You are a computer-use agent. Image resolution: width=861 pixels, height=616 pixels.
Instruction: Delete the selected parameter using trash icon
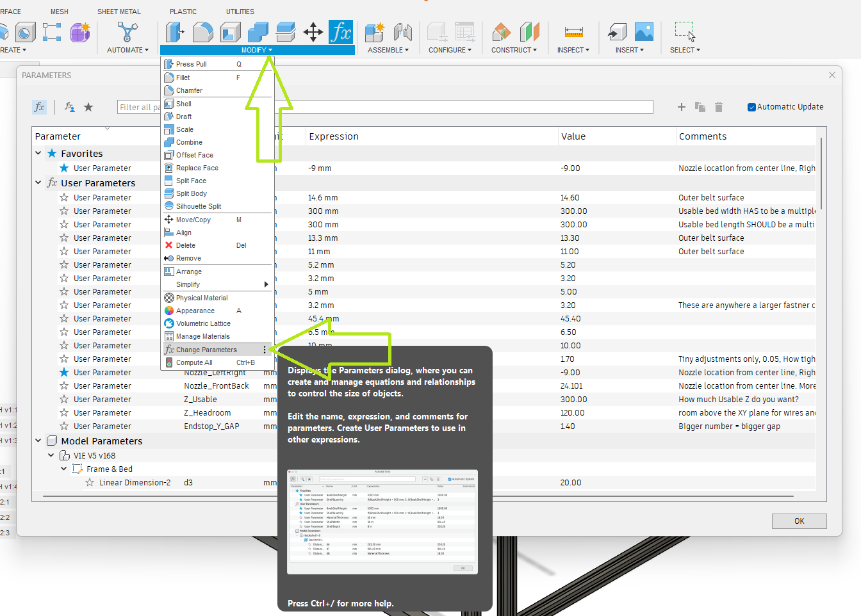point(718,107)
